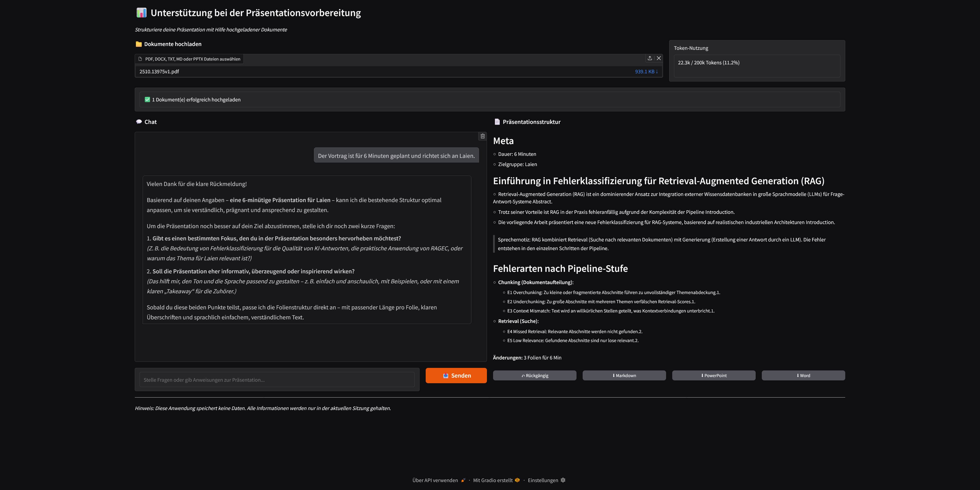Open the PDF, DOCX, TXT file picker
The height and width of the screenshot is (490, 980).
(189, 59)
